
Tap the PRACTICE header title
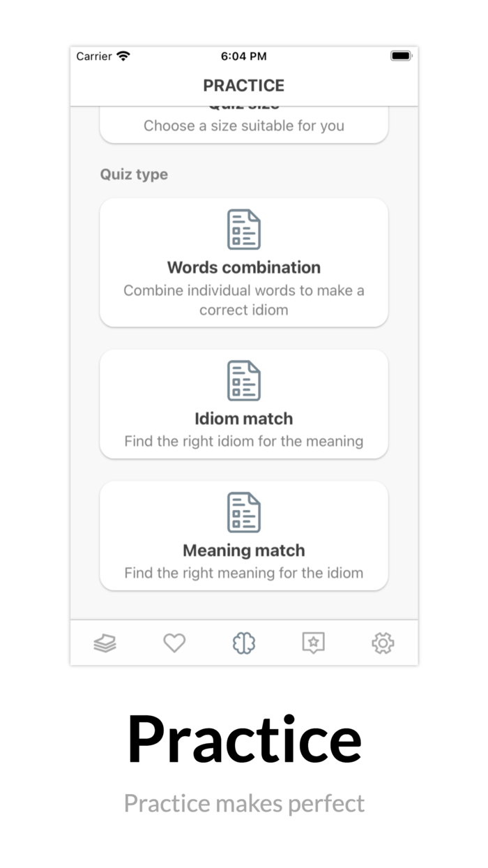244,86
